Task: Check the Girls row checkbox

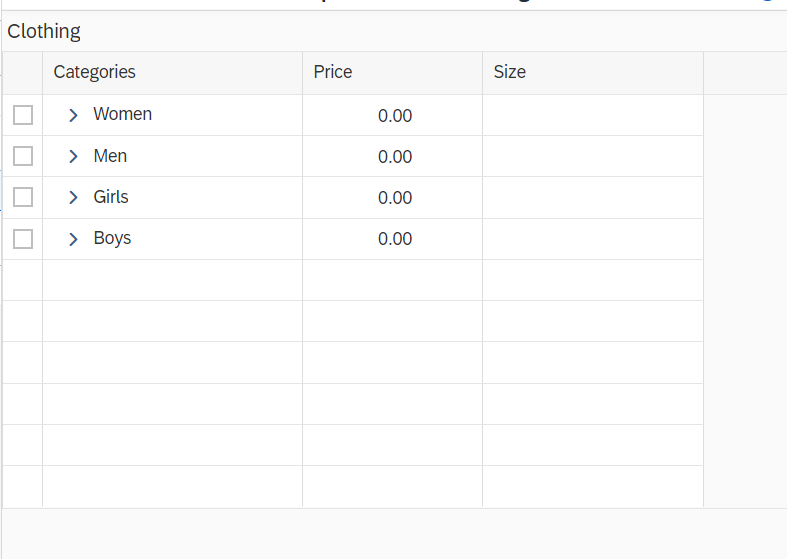Action: (23, 197)
